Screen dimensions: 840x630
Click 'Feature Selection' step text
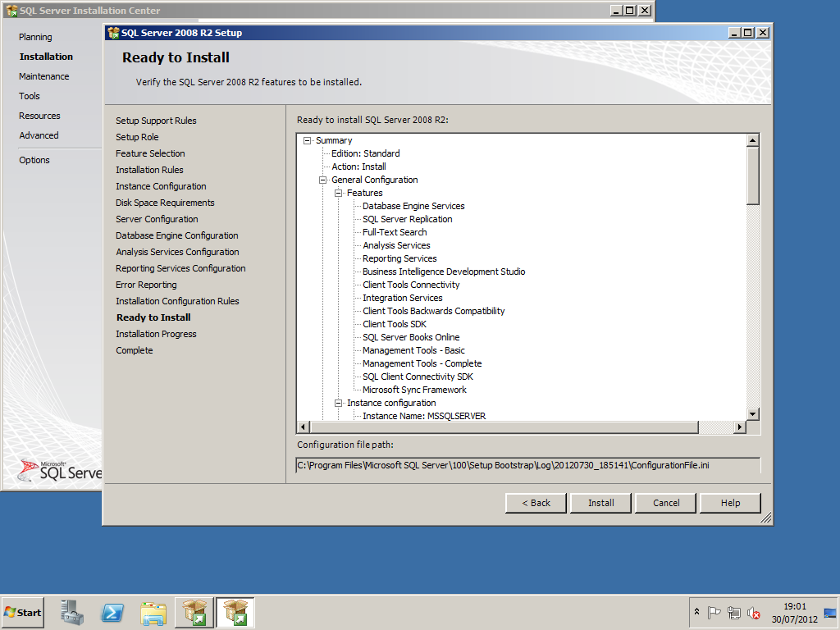pyautogui.click(x=150, y=153)
